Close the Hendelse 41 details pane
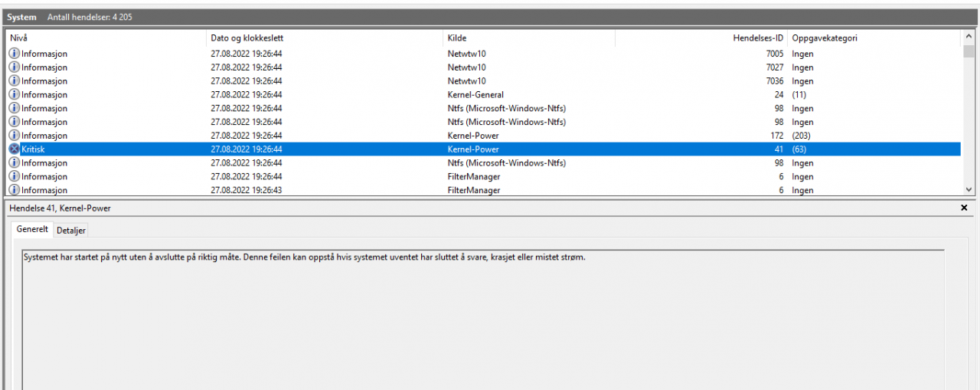The image size is (980, 390). tap(964, 208)
